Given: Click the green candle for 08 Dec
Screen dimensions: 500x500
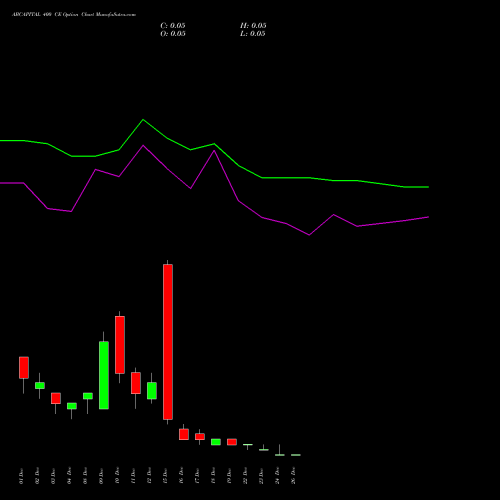Looking at the screenshot, I should (x=88, y=396).
